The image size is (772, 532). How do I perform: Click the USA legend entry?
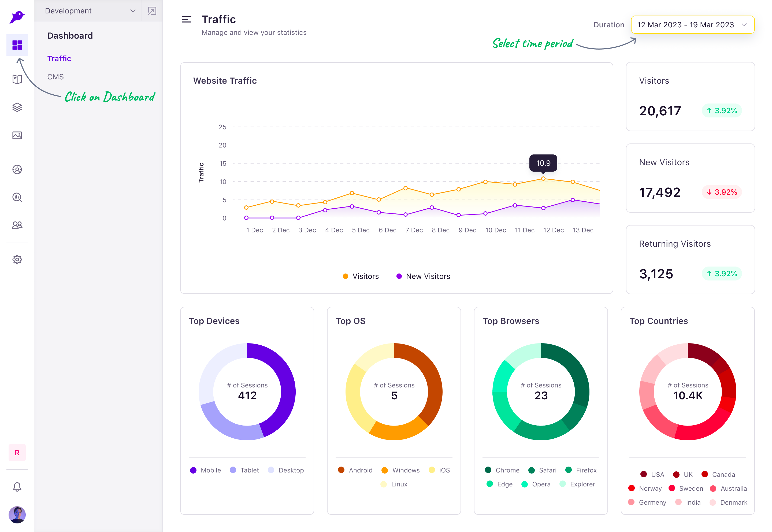point(652,474)
